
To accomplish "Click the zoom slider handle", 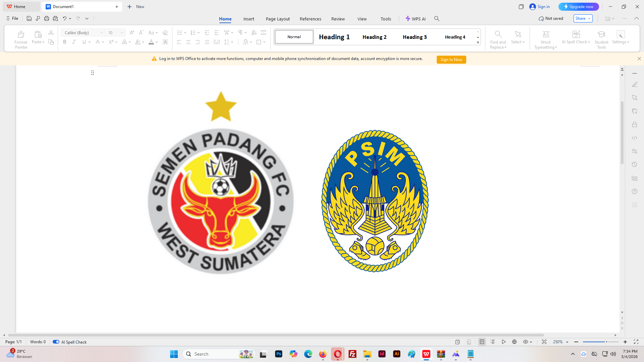I will tap(606, 342).
